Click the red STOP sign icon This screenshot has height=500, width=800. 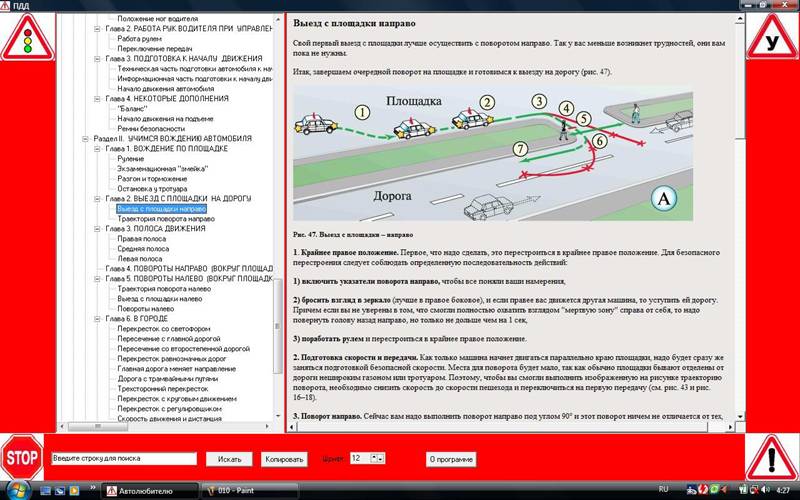click(20, 458)
